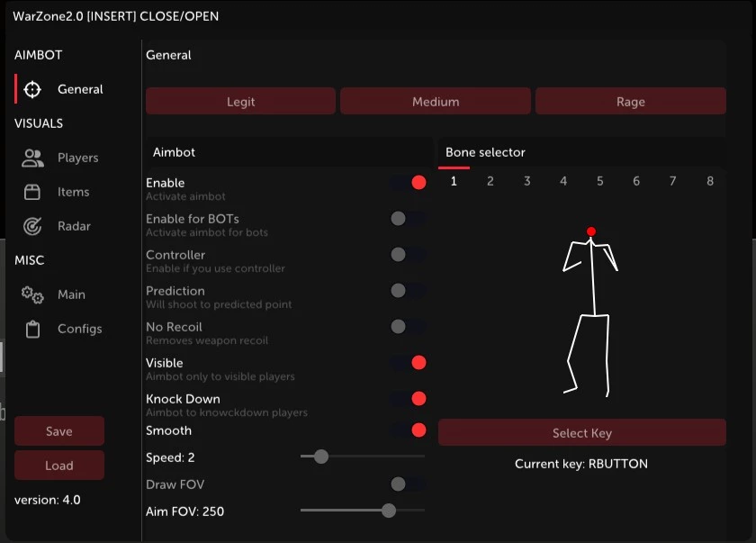
Task: Enable the No Recoil switch
Action: [x=409, y=327]
